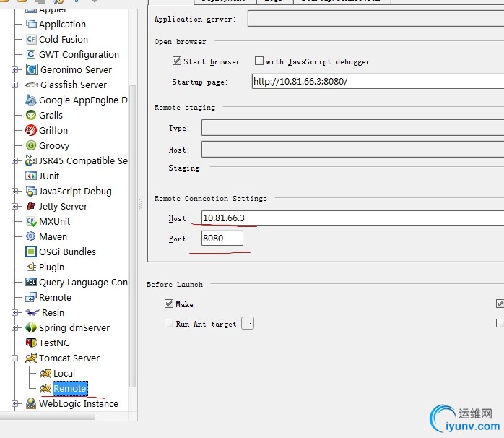Click the panel splitter handle
Image resolution: width=504 pixels, height=438 pixels.
(141, 204)
